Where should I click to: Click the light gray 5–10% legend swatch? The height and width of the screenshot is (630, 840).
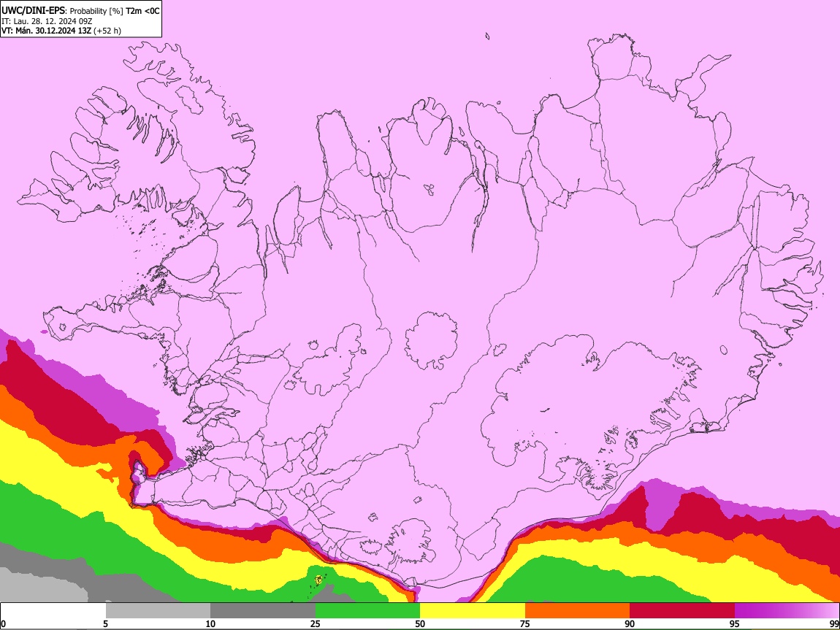point(158,611)
